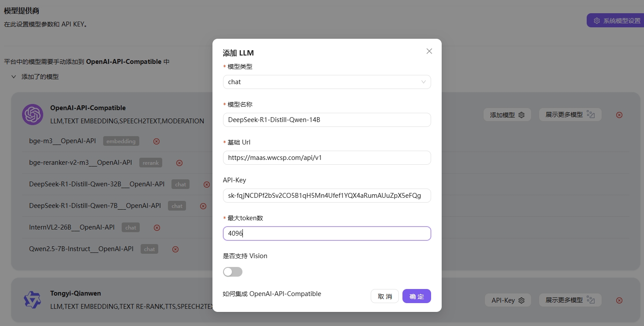
Task: Click the API-Key input field
Action: pyautogui.click(x=327, y=196)
